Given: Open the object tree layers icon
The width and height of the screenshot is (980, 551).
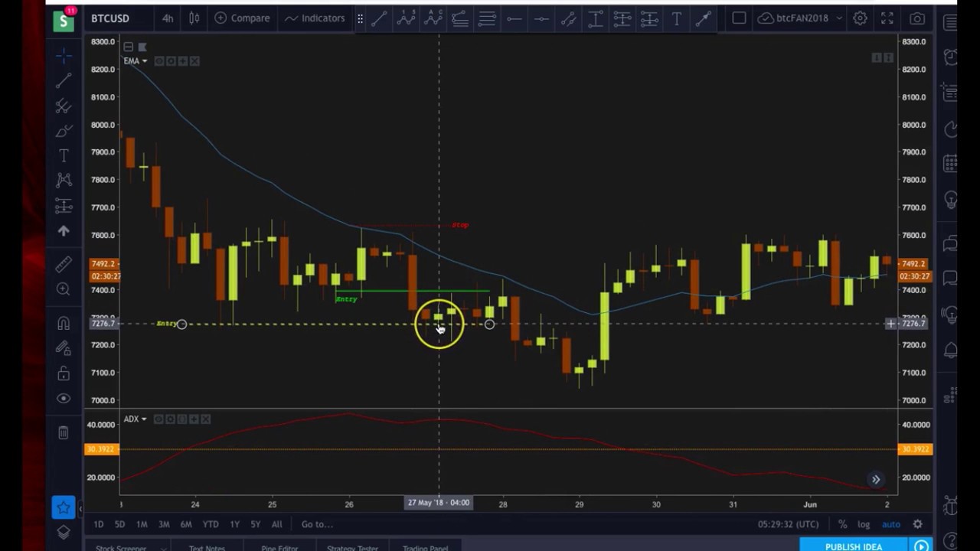Looking at the screenshot, I should 64,532.
